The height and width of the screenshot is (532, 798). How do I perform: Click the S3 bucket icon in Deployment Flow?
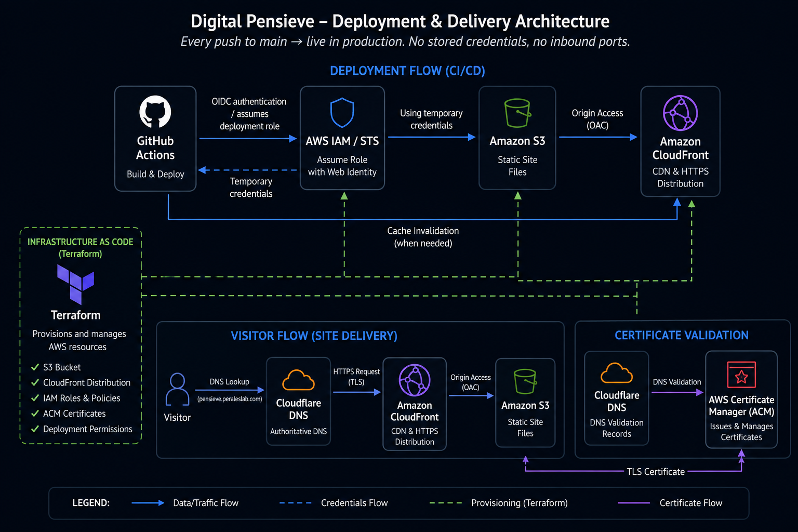tap(517, 113)
